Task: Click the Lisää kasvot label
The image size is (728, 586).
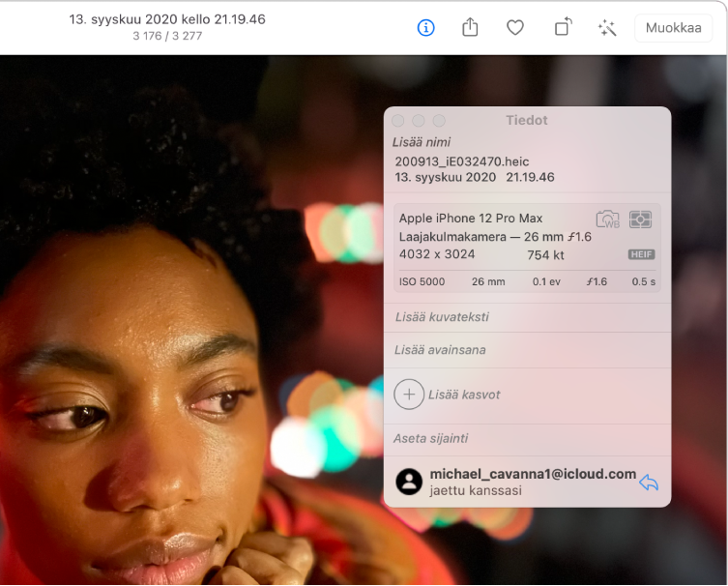Action: point(464,395)
